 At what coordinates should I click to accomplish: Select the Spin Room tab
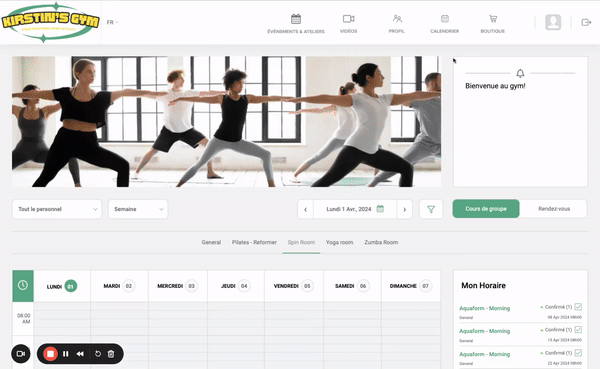click(301, 242)
